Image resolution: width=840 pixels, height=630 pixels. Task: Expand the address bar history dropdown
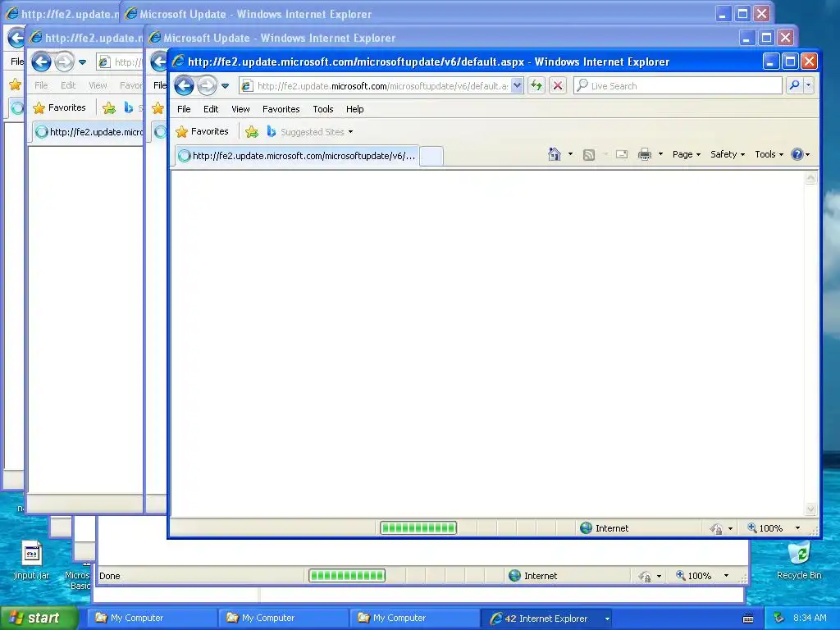pyautogui.click(x=517, y=85)
